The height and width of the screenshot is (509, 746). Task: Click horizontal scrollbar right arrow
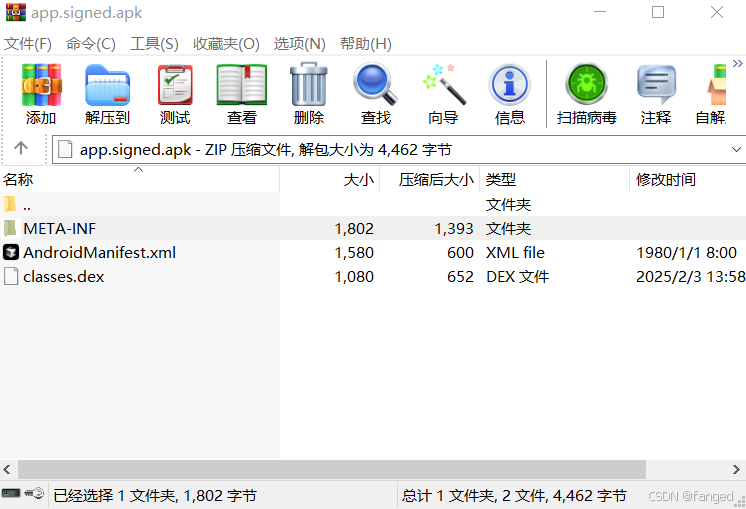tap(736, 470)
